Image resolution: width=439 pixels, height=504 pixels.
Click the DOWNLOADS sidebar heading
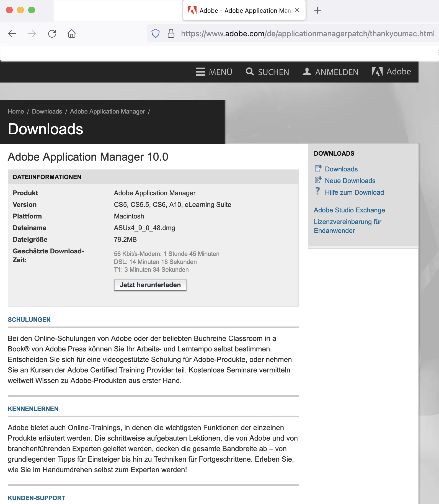click(x=334, y=153)
